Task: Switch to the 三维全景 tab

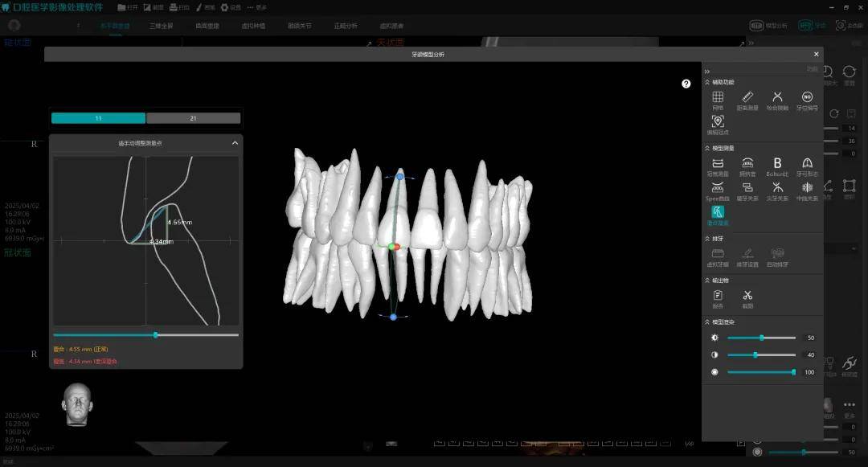Action: coord(161,26)
